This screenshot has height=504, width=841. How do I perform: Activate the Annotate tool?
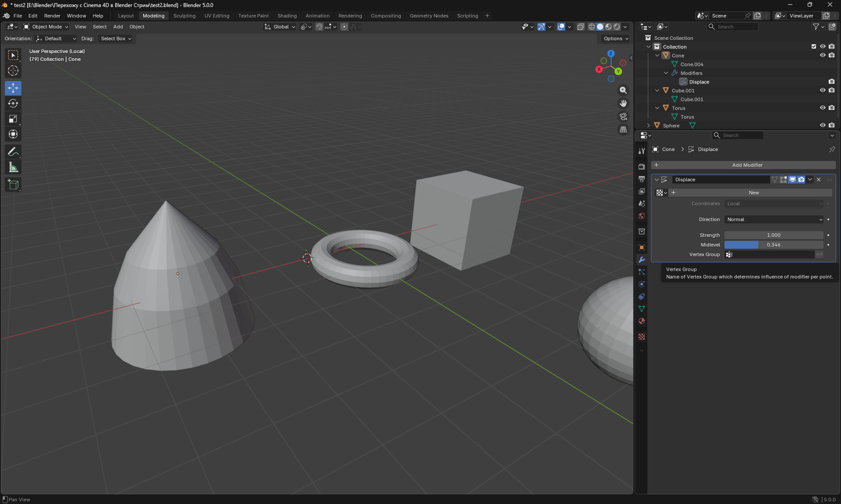pos(13,152)
